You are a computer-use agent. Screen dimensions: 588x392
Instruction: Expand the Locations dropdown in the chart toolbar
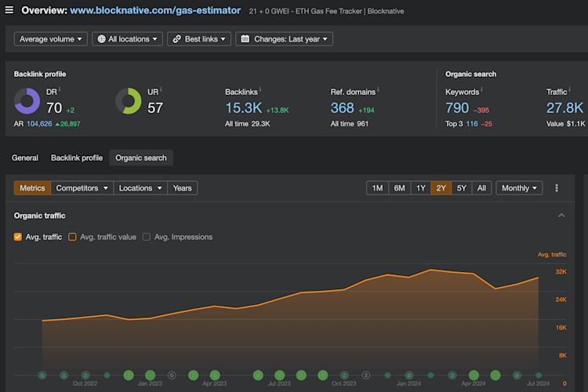(140, 188)
